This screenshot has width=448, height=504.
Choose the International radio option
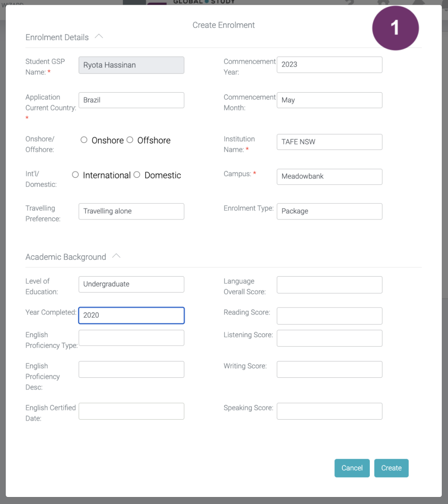pyautogui.click(x=75, y=175)
